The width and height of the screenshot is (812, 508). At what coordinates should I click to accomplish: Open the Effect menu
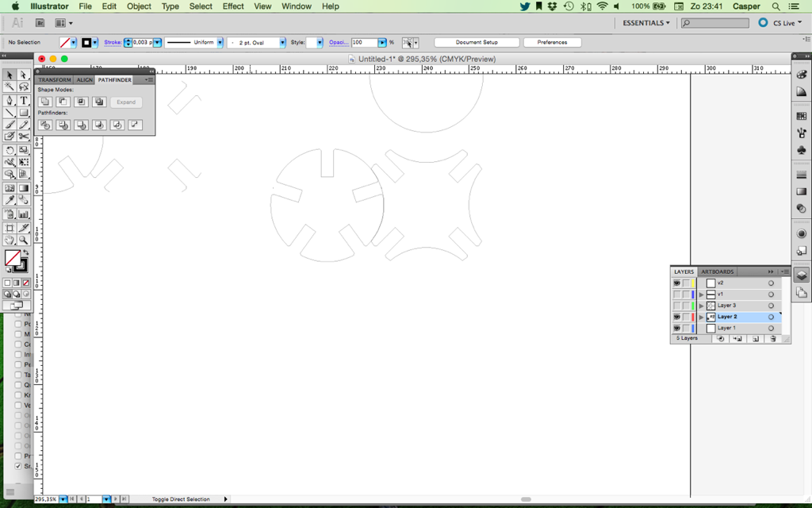[233, 6]
